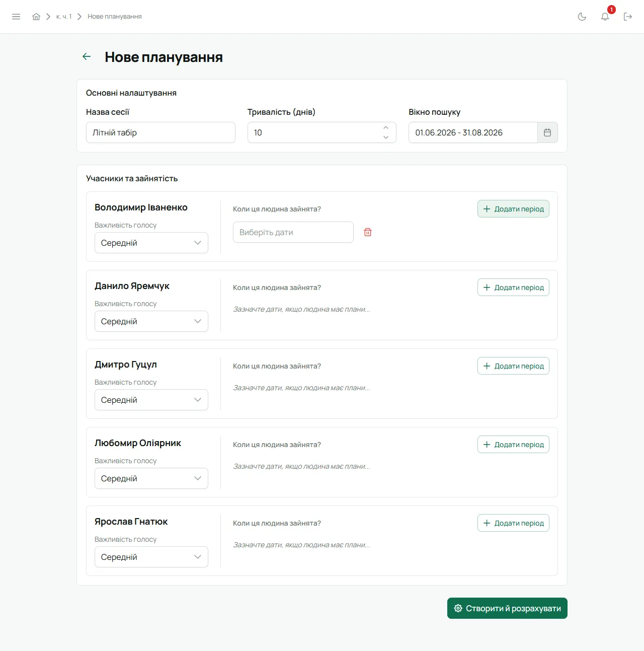Open calendar picker for search window
This screenshot has width=644, height=651.
[x=547, y=132]
